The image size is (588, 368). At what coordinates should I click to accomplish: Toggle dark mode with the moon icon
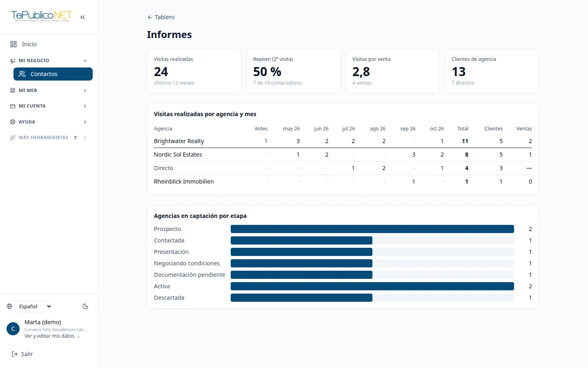click(x=85, y=306)
